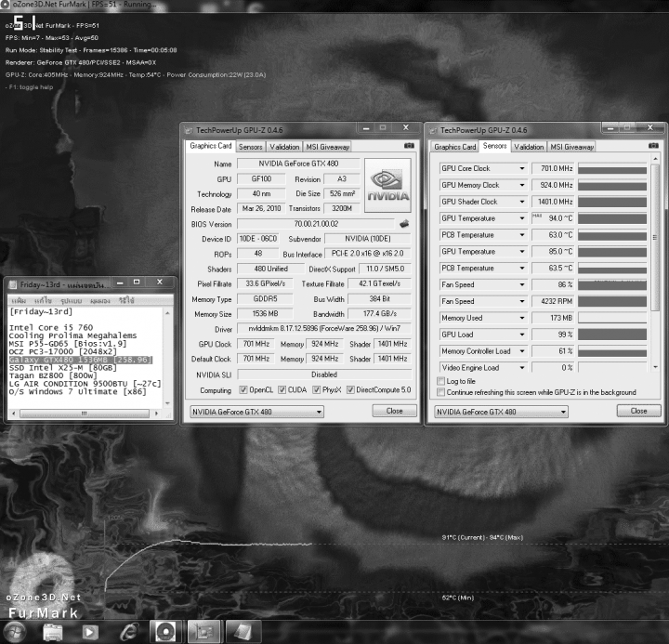Screen dimensions: 669x644
Task: Open MSI Giveaway tab in left GPU-Z window
Action: pos(327,147)
